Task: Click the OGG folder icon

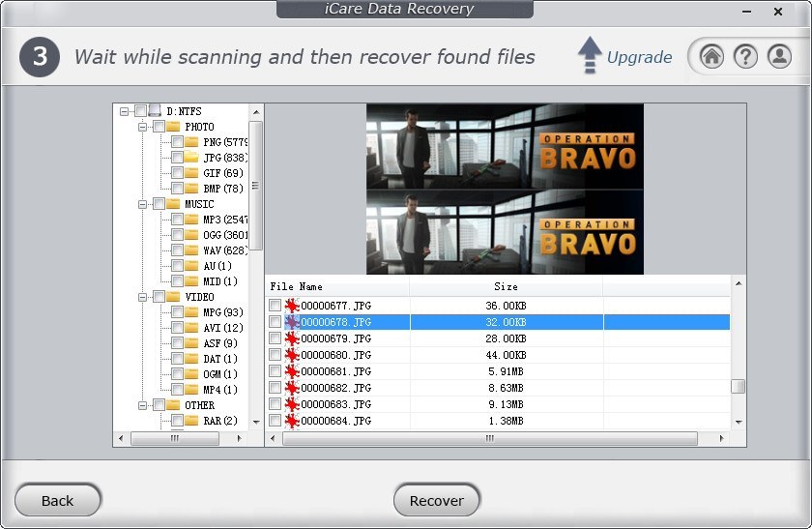Action: click(191, 235)
